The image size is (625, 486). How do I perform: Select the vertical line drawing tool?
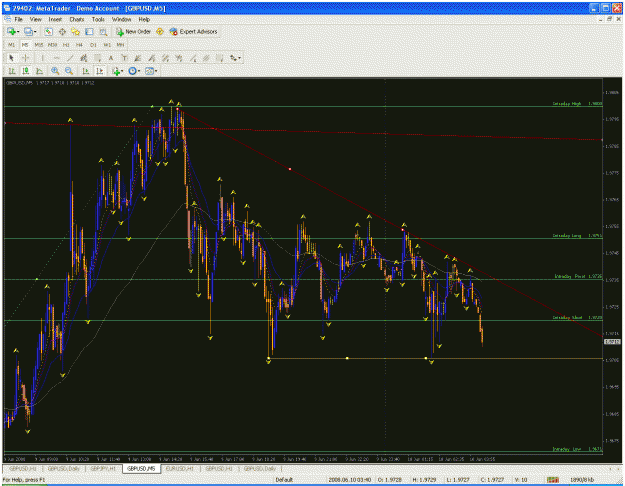pos(42,58)
